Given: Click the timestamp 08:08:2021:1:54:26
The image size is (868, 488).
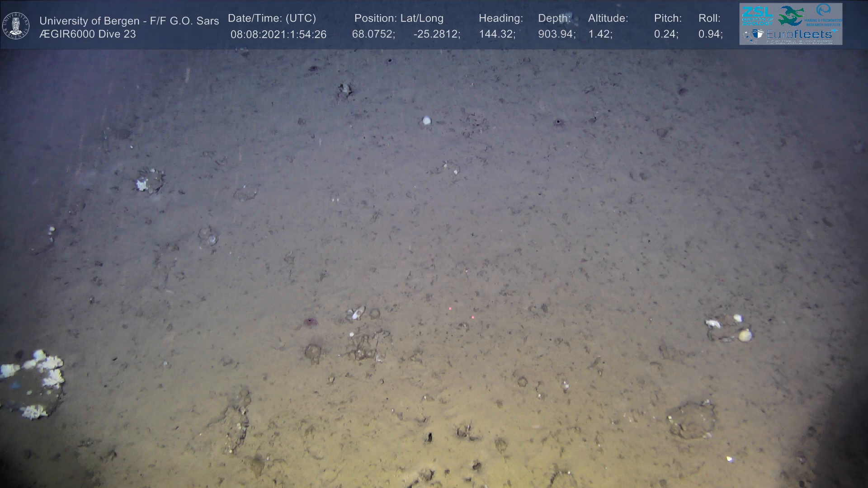Looking at the screenshot, I should tap(278, 34).
